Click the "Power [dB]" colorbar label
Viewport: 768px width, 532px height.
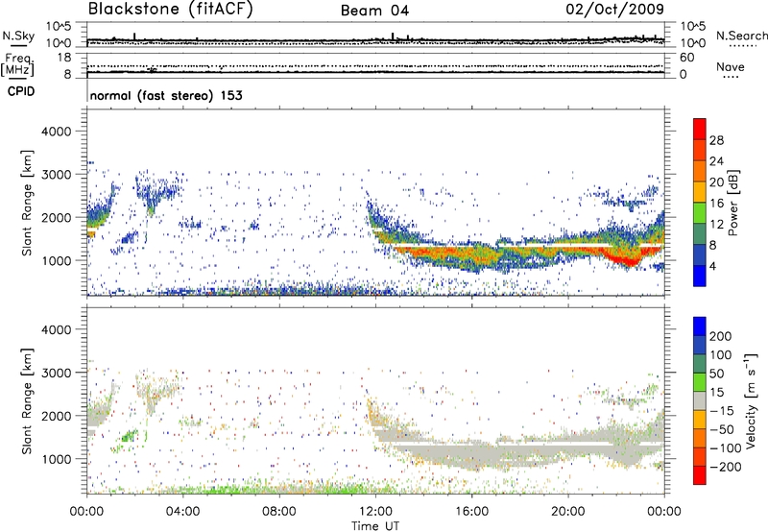coord(732,203)
